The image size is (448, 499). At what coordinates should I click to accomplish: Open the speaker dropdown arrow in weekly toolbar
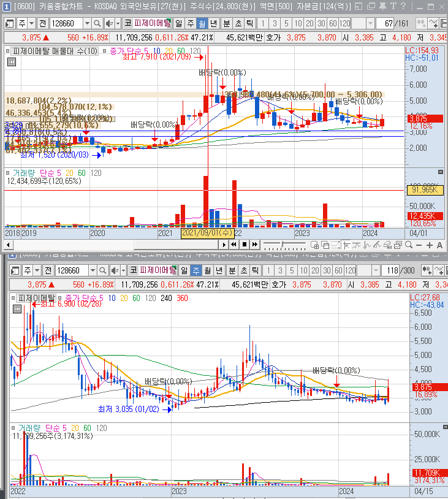pos(123,270)
